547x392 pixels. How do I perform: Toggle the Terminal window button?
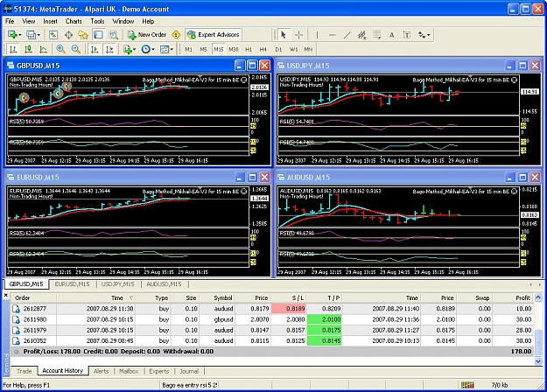[98, 34]
